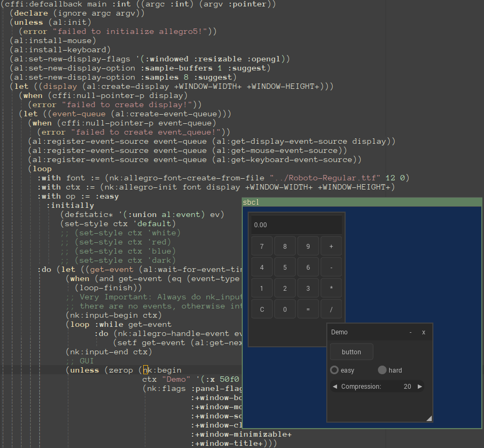This screenshot has width=484, height=448.
Task: Click 'cffi:defcallback' in the code
Action: tap(44, 4)
